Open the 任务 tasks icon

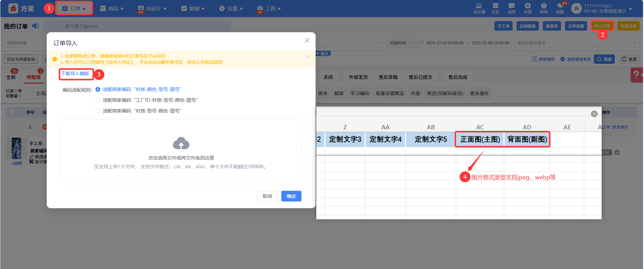[x=495, y=8]
